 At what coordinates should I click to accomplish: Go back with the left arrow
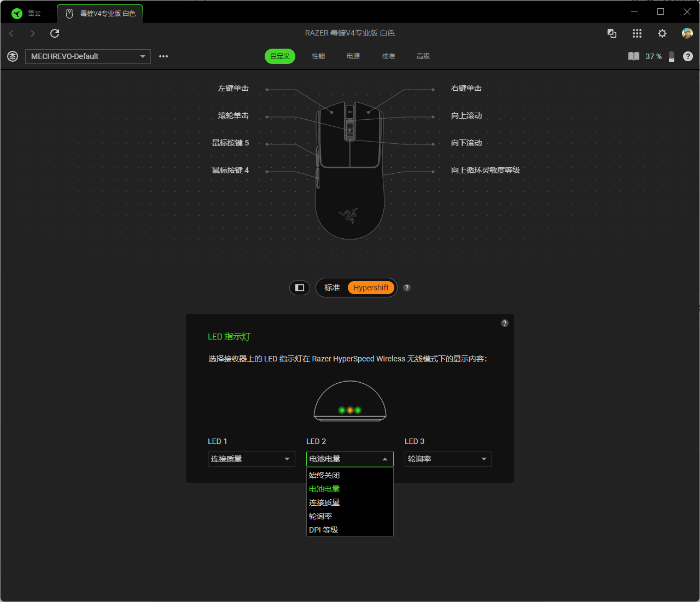[x=11, y=33]
